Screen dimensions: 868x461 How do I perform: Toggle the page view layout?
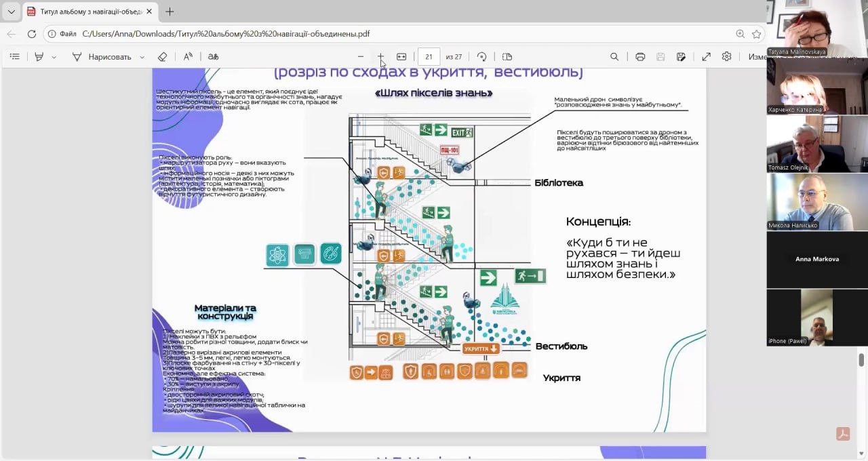point(507,57)
